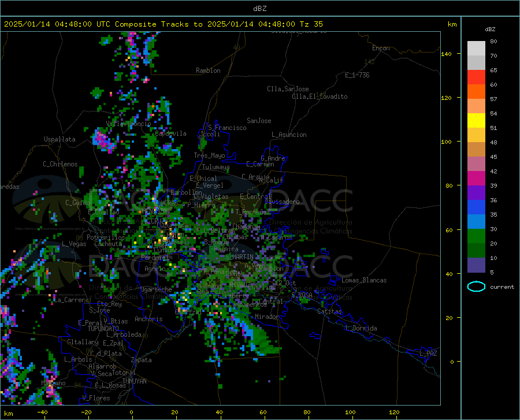
Task: Click the Zapata place label
Action: tap(142, 360)
